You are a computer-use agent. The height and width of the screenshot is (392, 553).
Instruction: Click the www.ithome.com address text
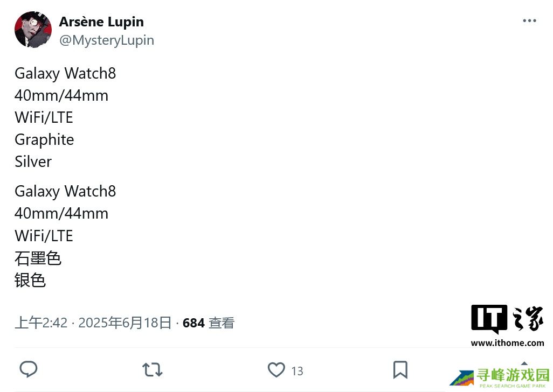point(507,343)
